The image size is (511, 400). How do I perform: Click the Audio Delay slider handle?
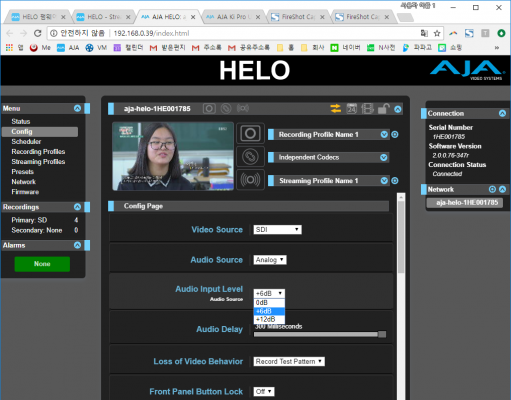(x=382, y=334)
